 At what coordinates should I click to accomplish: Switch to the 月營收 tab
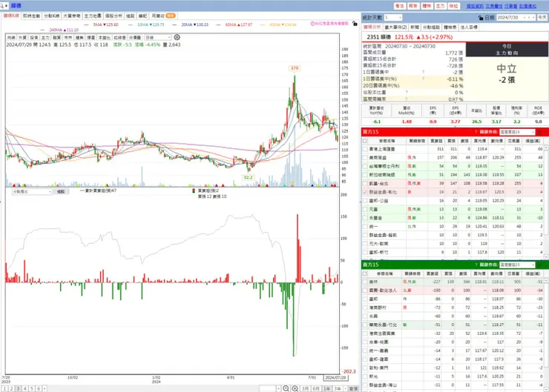pyautogui.click(x=163, y=16)
